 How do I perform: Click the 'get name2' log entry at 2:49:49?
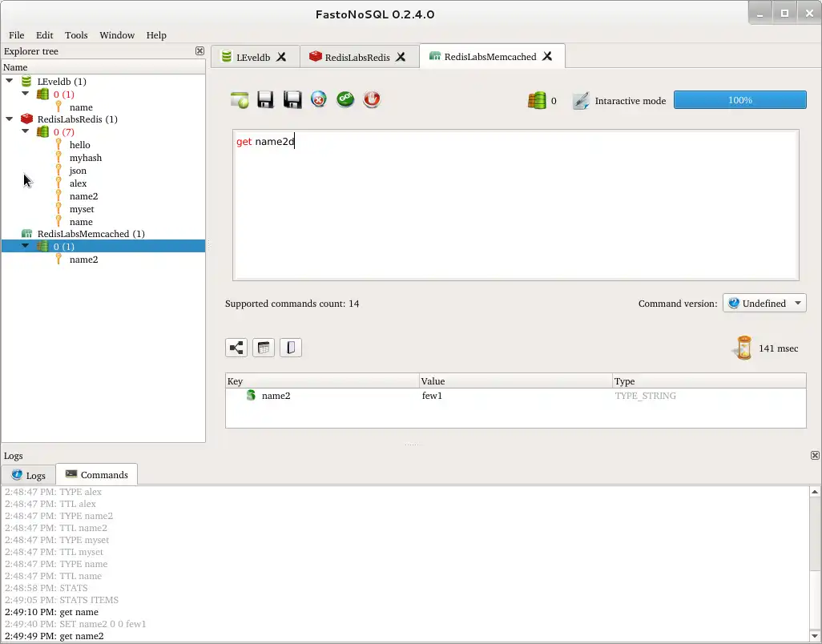click(54, 636)
